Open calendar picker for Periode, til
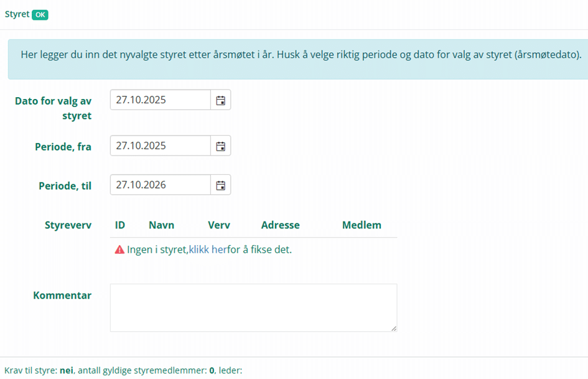Screen dimensions: 588x379 click(220, 185)
